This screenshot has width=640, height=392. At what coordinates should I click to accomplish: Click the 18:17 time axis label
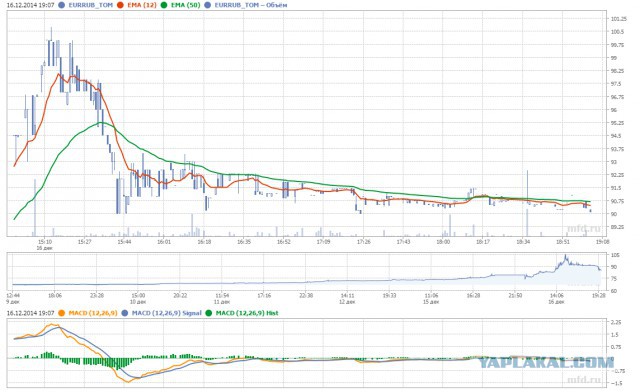click(x=483, y=242)
